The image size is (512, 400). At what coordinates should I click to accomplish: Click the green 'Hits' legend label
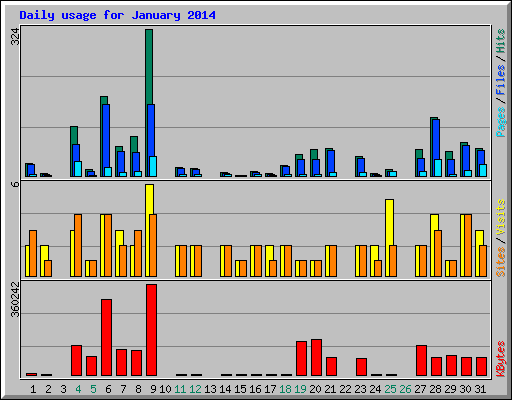tap(500, 41)
